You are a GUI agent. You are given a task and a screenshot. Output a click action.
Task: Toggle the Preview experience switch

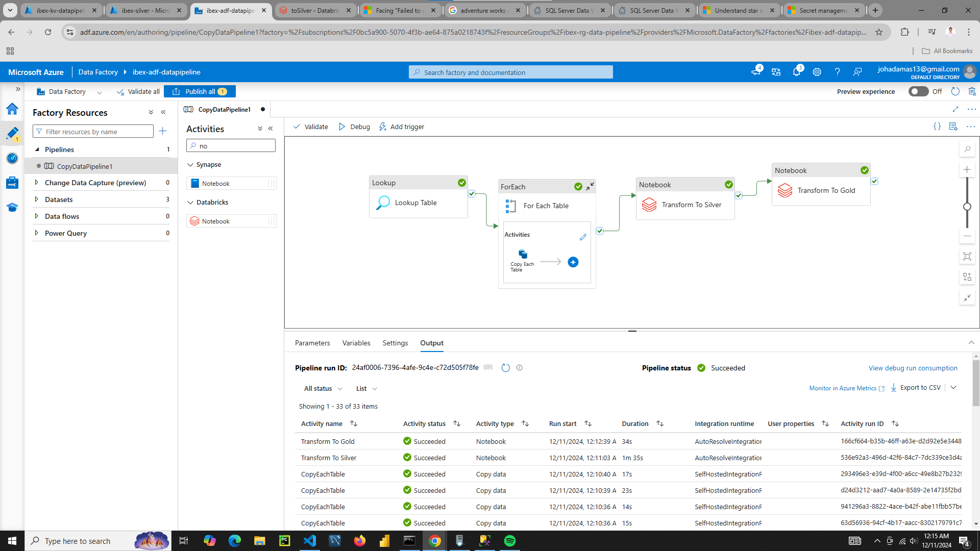(918, 91)
